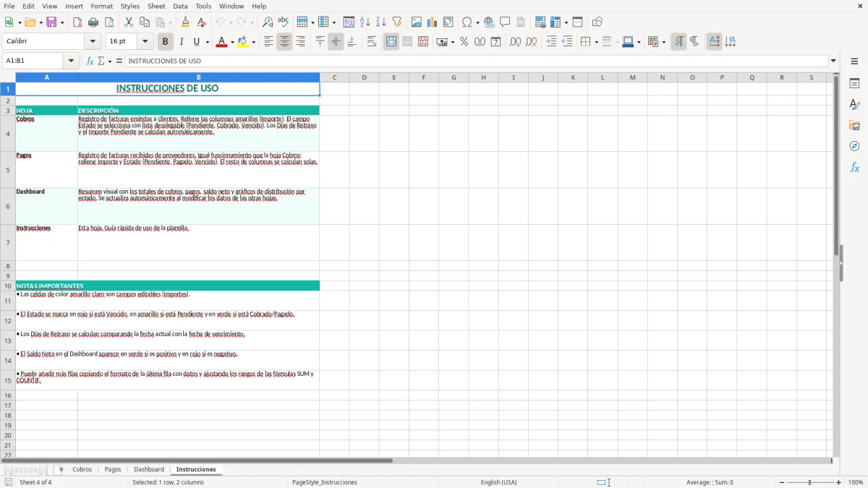The image size is (868, 488).
Task: Open the sidebar Styles panel
Action: [x=854, y=104]
